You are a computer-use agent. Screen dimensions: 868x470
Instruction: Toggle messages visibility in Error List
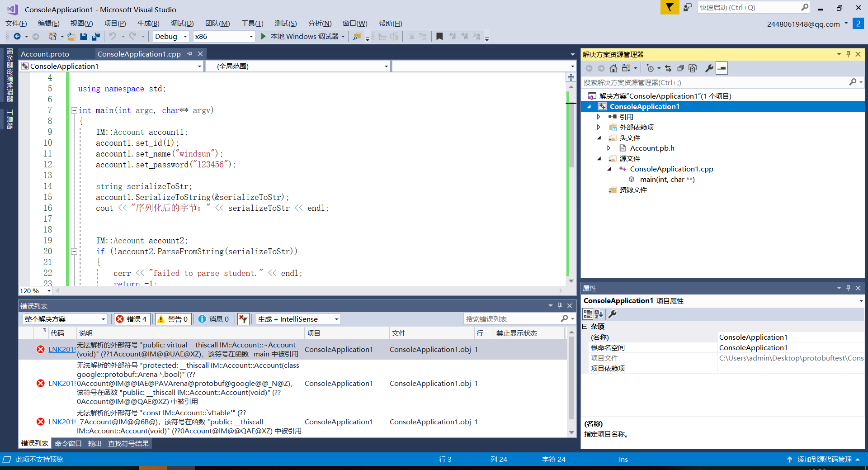pos(213,319)
